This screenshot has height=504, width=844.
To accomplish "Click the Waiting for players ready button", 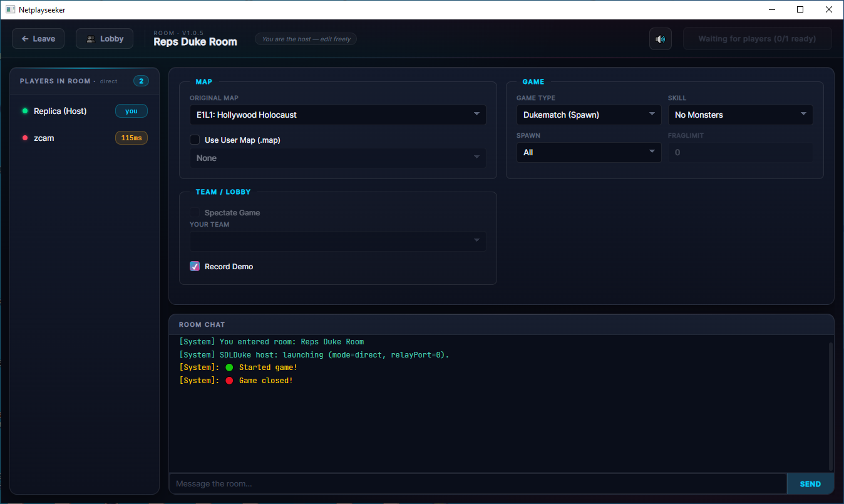I will point(757,39).
